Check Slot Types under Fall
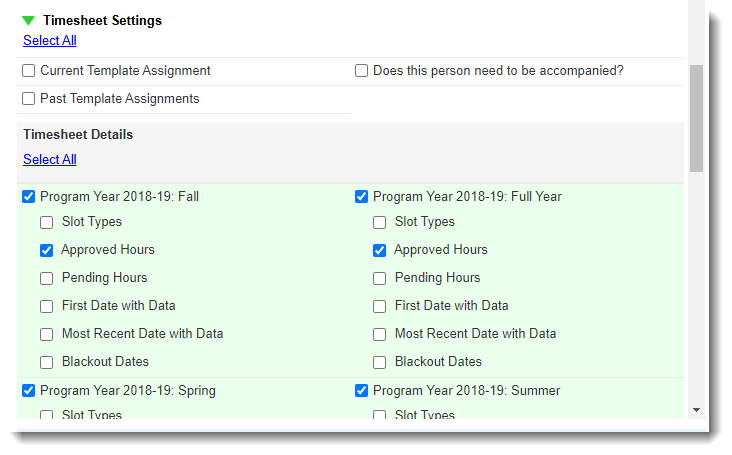This screenshot has width=732, height=455. (x=47, y=222)
